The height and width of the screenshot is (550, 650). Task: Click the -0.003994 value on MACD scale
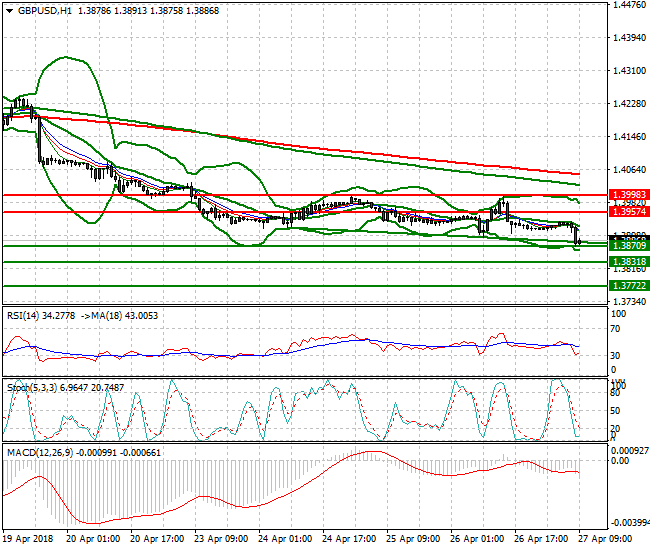point(628,523)
